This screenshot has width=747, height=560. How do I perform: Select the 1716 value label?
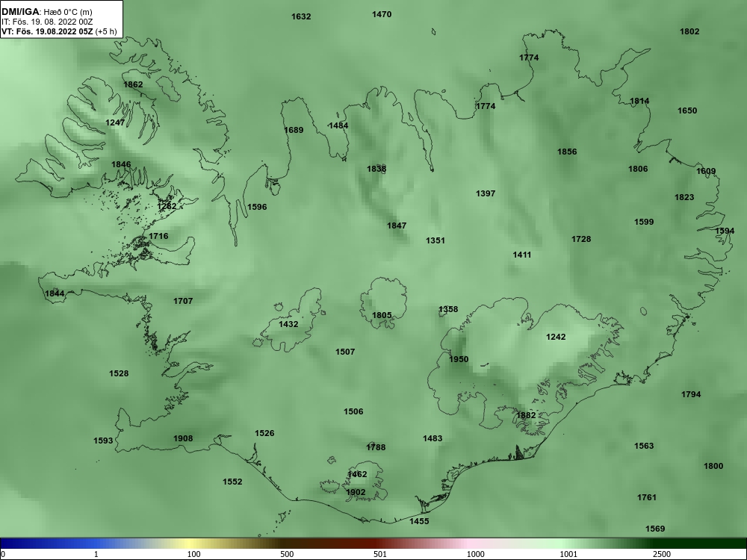click(x=158, y=236)
